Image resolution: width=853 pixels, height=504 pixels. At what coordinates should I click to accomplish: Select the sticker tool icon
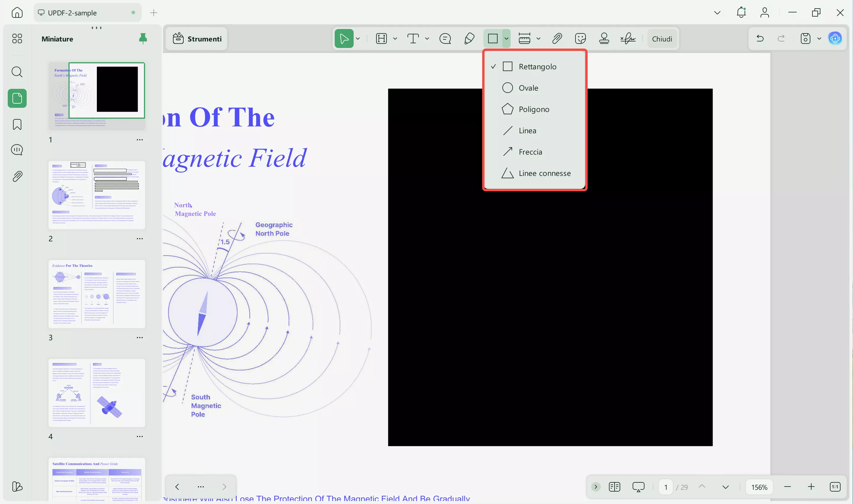580,39
